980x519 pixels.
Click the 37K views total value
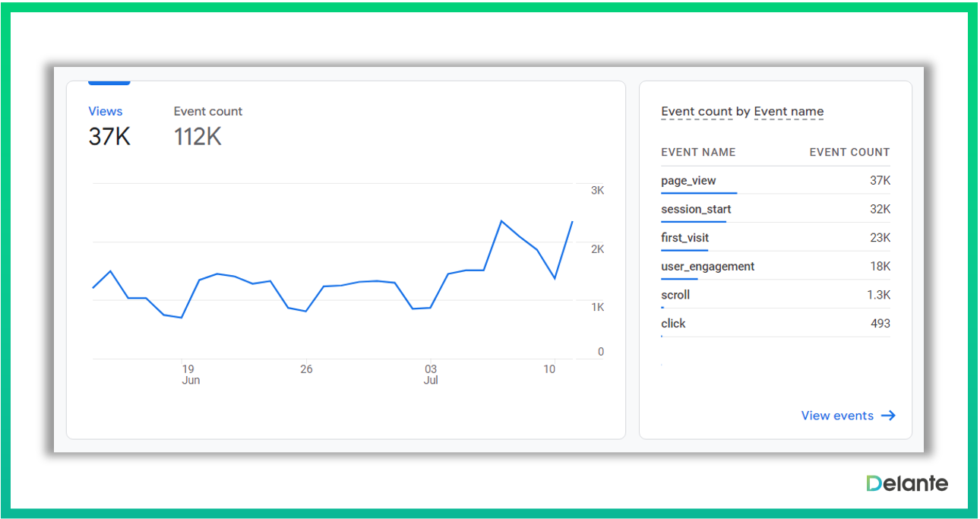[x=109, y=137]
